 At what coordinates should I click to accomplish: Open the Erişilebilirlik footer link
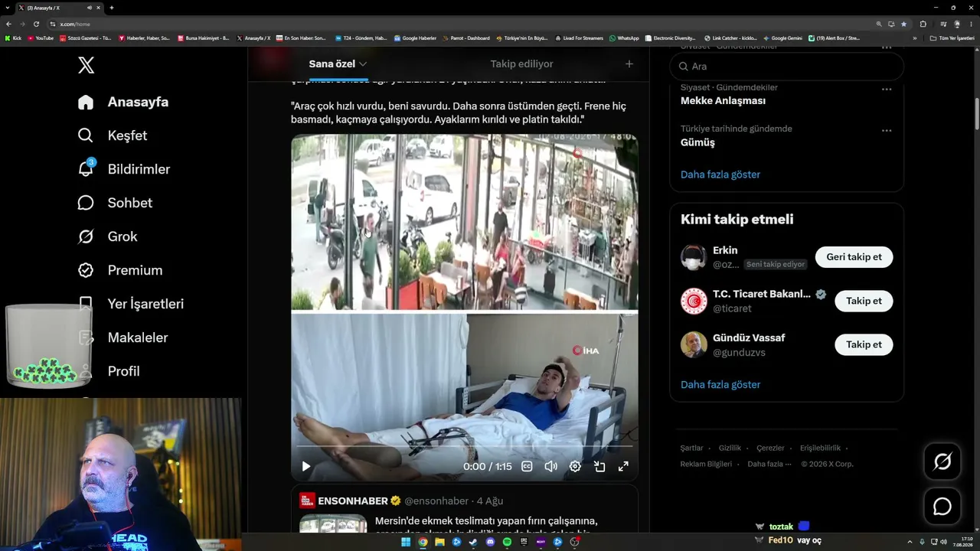point(820,448)
